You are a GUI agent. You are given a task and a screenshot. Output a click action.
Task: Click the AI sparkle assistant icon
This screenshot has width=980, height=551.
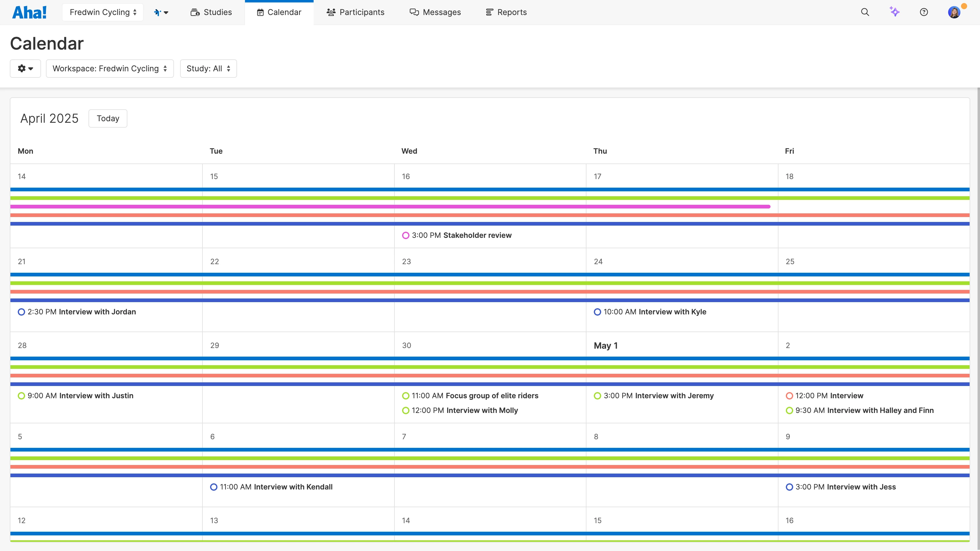[894, 12]
